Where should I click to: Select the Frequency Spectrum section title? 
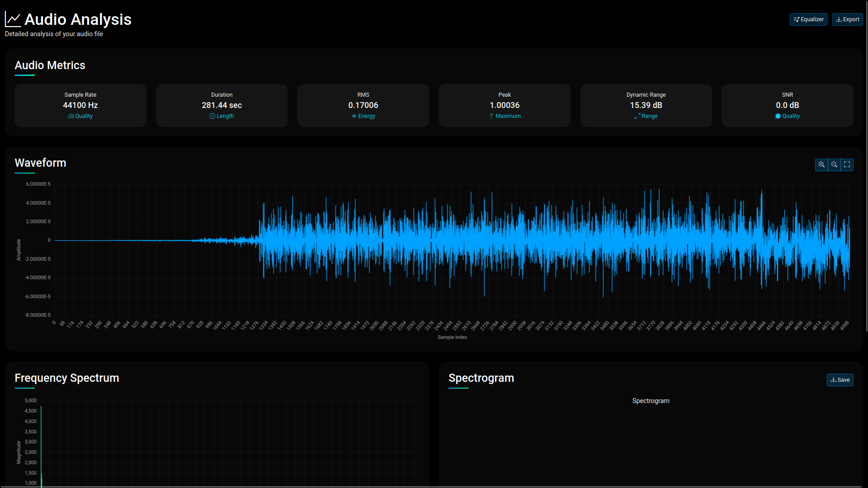click(66, 378)
